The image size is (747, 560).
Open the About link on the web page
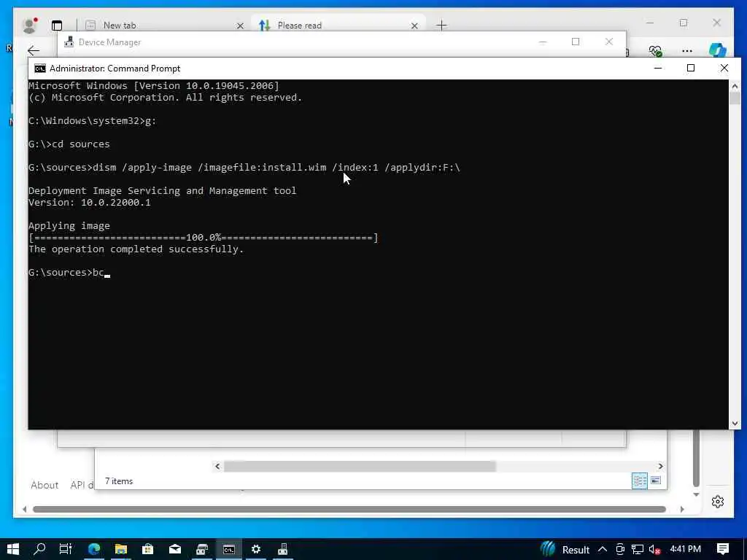pyautogui.click(x=44, y=485)
